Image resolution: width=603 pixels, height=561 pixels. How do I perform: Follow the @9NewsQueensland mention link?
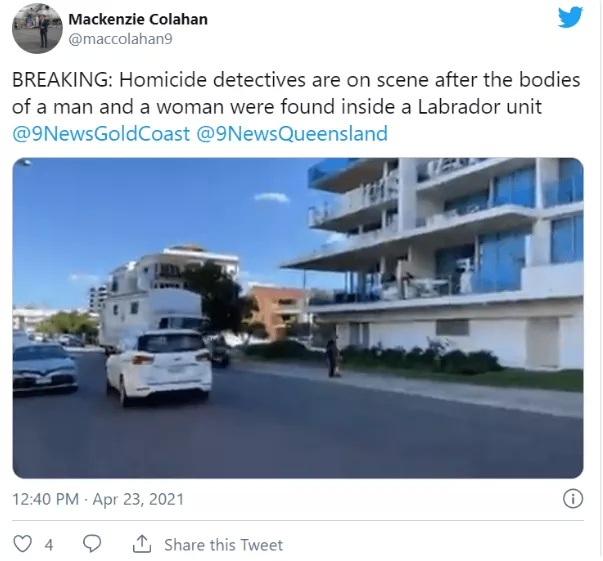click(x=292, y=134)
